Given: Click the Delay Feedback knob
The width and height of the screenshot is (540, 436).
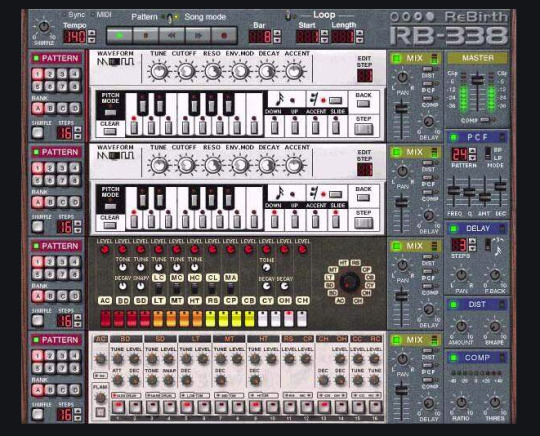Looking at the screenshot, I should [x=495, y=275].
